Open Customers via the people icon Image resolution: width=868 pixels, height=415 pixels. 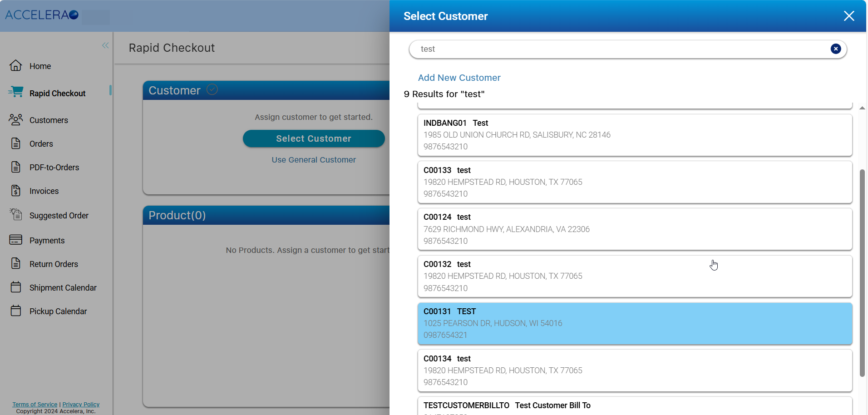pos(16,120)
